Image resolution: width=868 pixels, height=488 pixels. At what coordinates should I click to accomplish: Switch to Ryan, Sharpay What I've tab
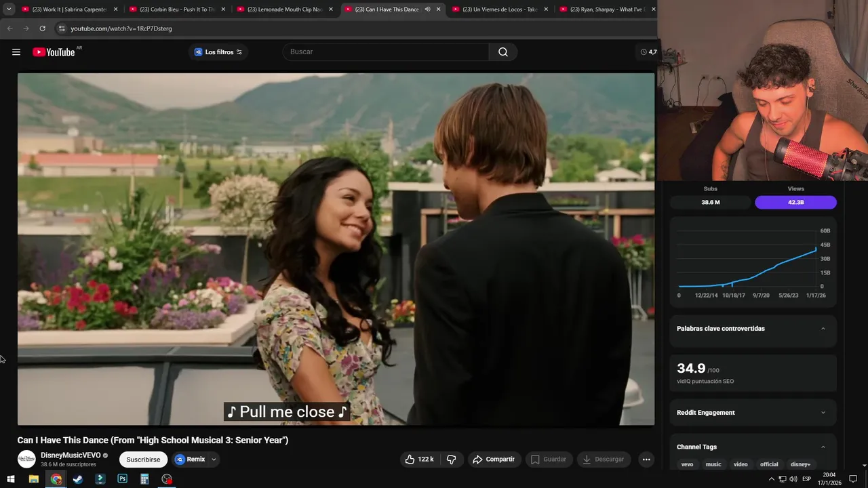607,9
